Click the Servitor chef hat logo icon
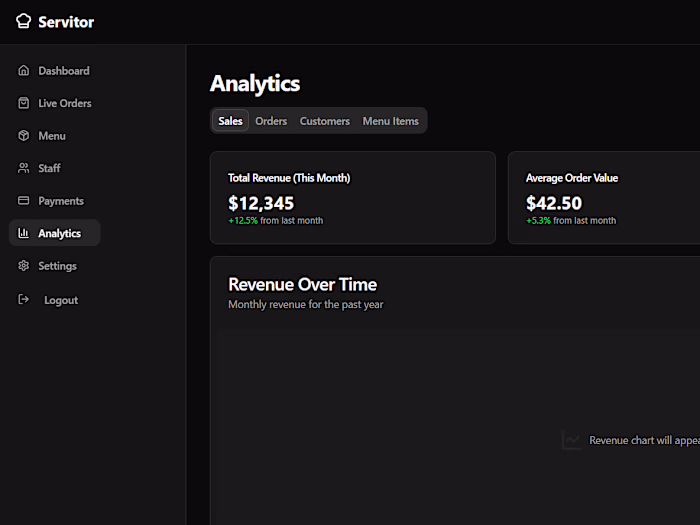 (23, 21)
